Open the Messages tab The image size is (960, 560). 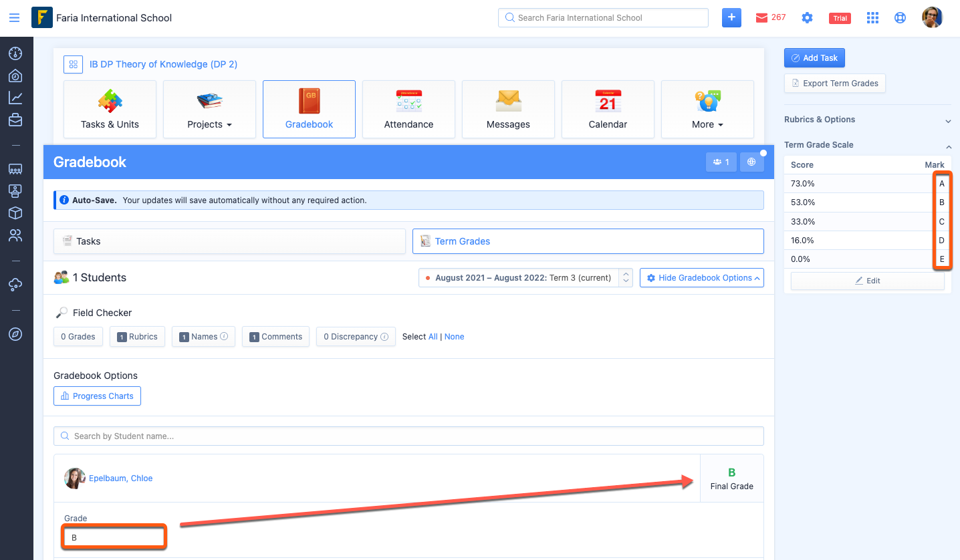coord(508,109)
